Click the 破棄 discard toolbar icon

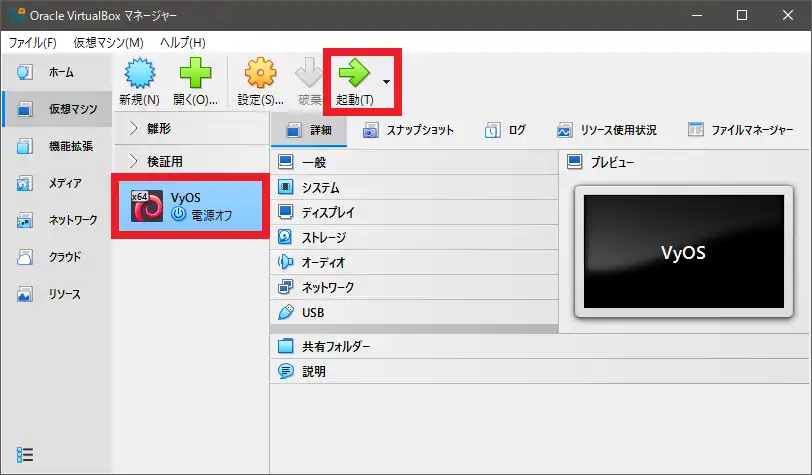(309, 73)
